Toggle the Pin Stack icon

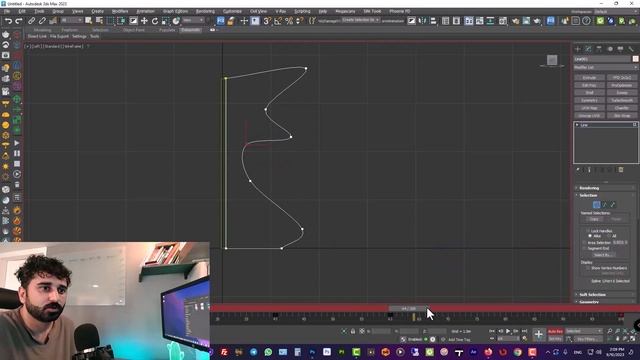(578, 170)
